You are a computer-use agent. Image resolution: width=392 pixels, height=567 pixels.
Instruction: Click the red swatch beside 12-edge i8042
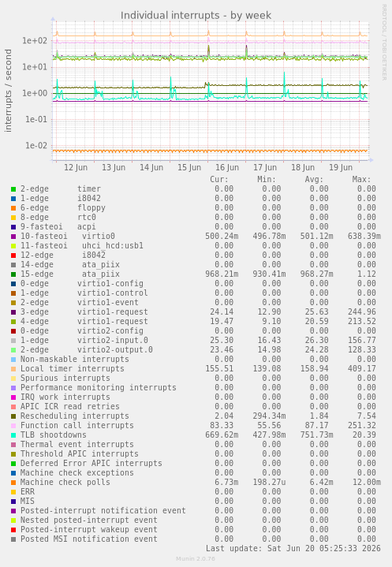point(13,256)
